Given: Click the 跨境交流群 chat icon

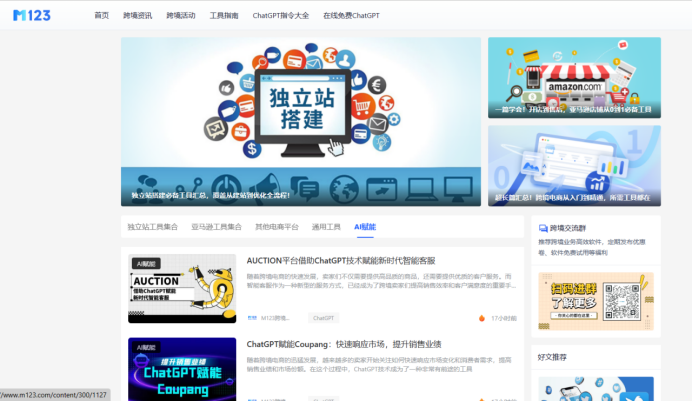Looking at the screenshot, I should pyautogui.click(x=543, y=228).
